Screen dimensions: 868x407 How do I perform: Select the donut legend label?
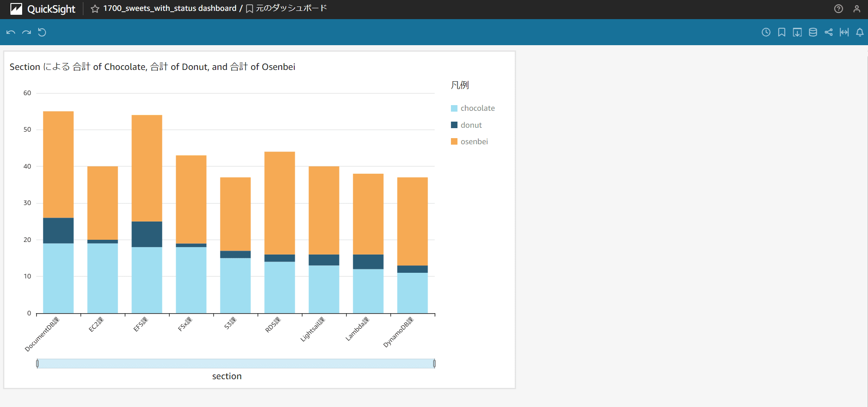click(471, 125)
